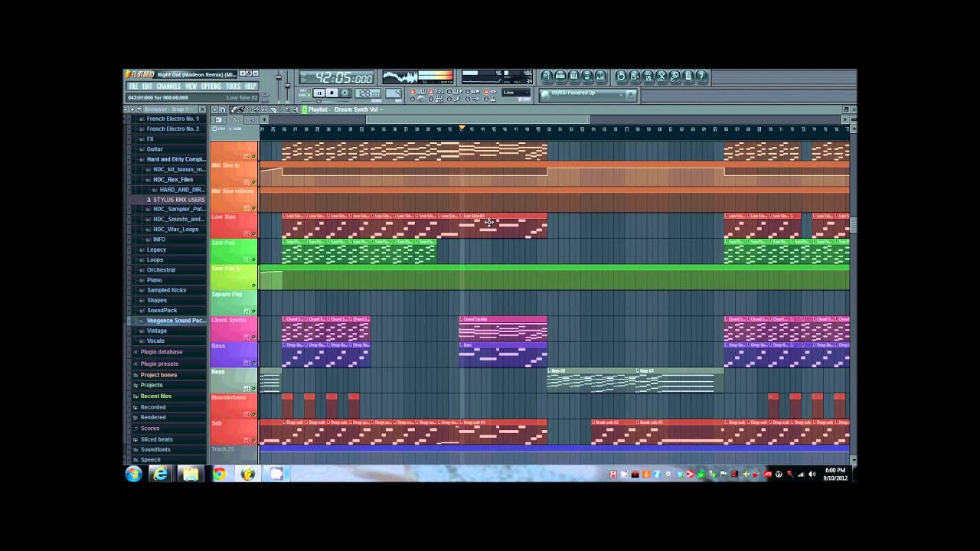Open the project info page icon
The height and width of the screenshot is (551, 980).
688,77
